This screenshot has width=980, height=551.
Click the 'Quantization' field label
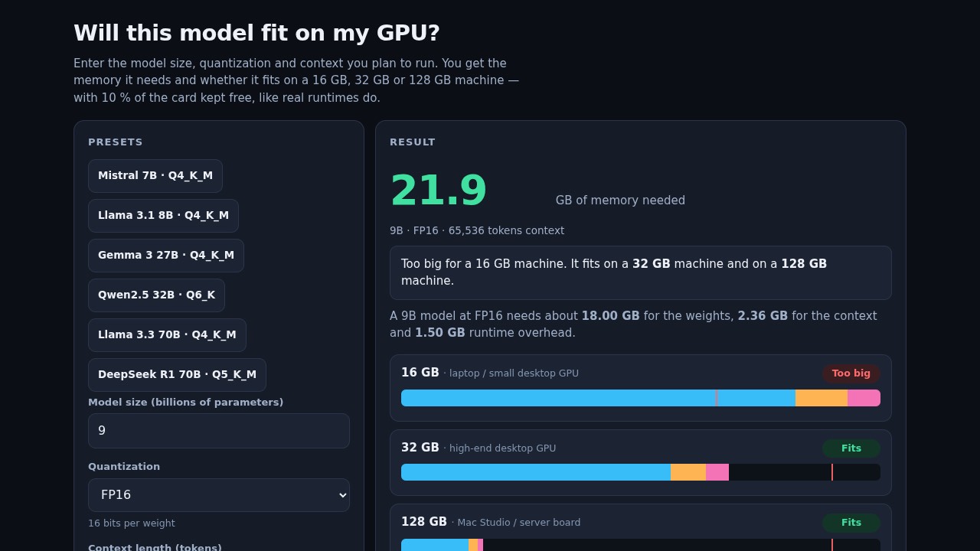point(124,467)
